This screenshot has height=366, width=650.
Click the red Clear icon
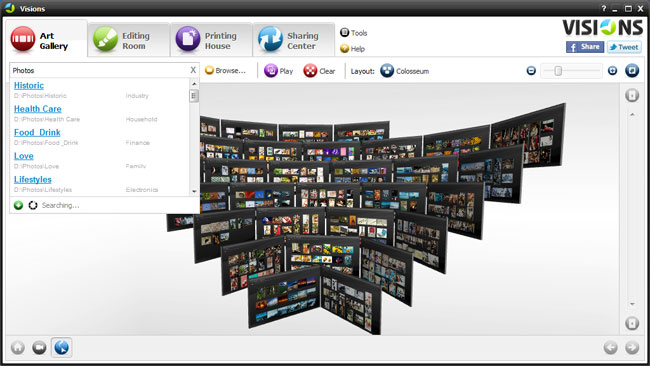(310, 71)
